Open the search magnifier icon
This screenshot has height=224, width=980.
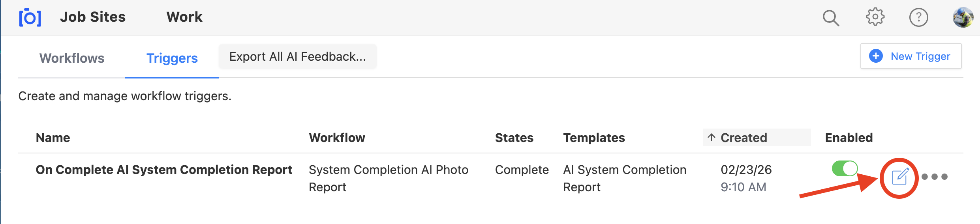[x=831, y=18]
